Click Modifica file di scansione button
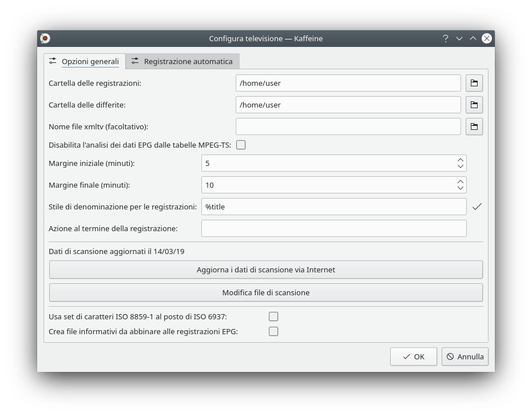The height and width of the screenshot is (416, 532). [266, 292]
